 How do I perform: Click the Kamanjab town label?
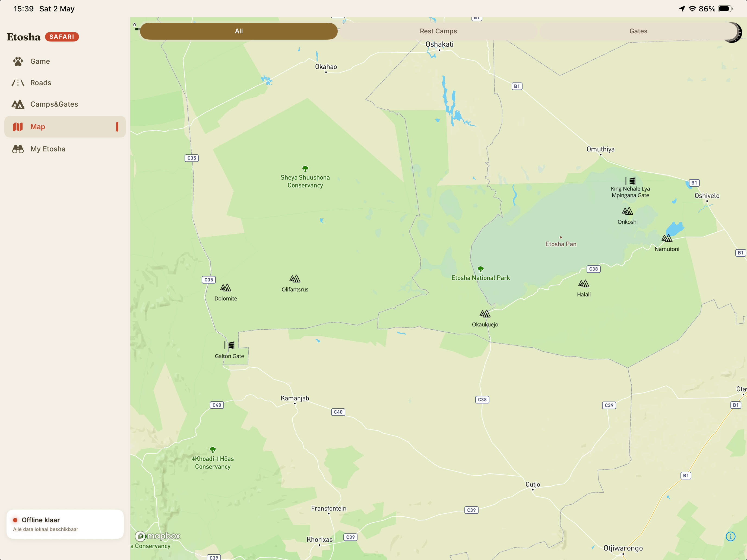(x=295, y=398)
